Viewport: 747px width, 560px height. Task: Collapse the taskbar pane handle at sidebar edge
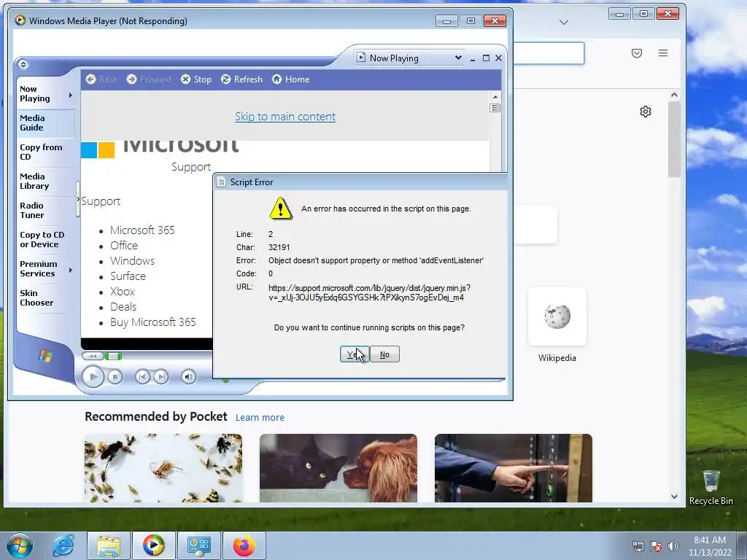tap(77, 199)
